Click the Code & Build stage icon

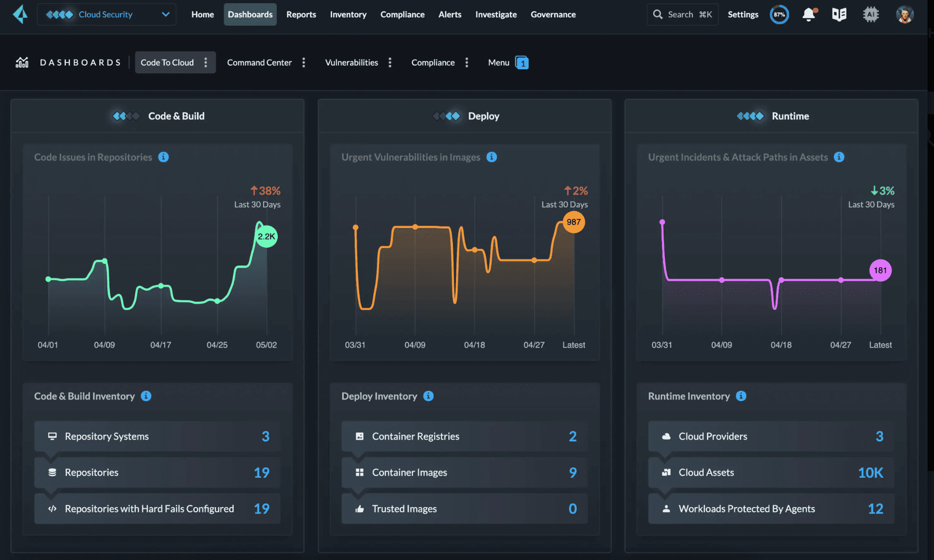pos(126,116)
